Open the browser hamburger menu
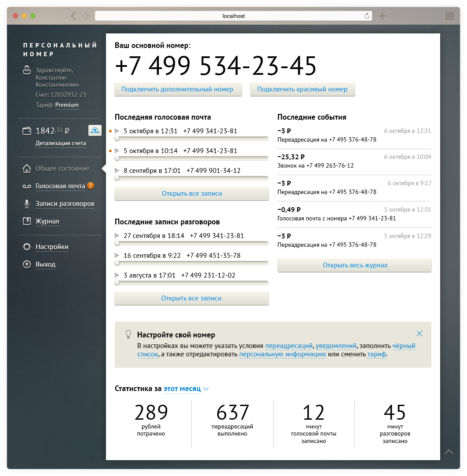 449,16
